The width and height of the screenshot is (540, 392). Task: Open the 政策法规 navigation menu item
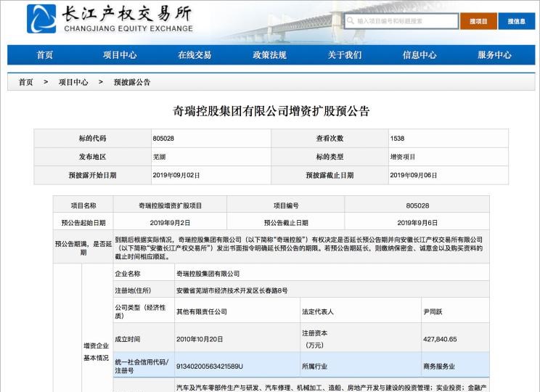270,55
